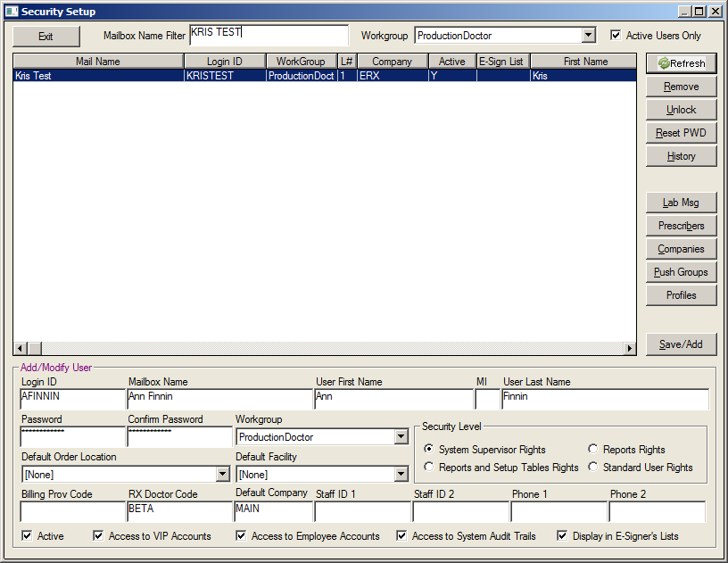Click the Security Setup title bar icon

[12, 12]
